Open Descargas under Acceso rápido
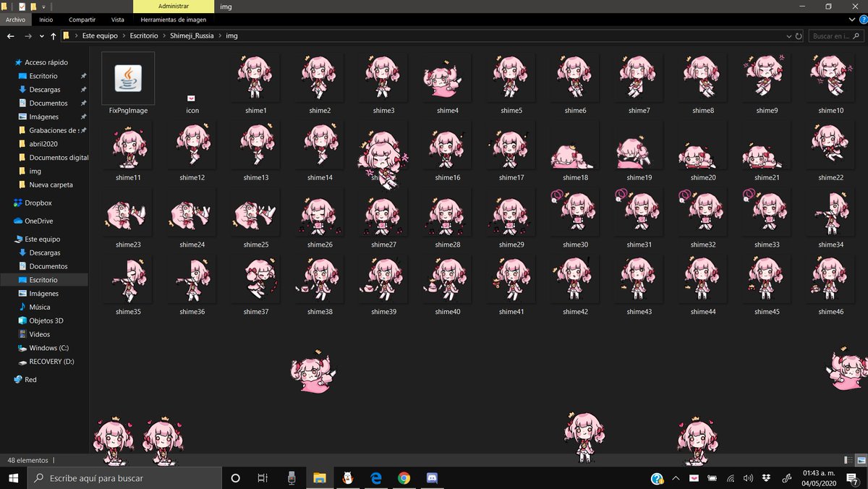Image resolution: width=868 pixels, height=489 pixels. [x=44, y=90]
